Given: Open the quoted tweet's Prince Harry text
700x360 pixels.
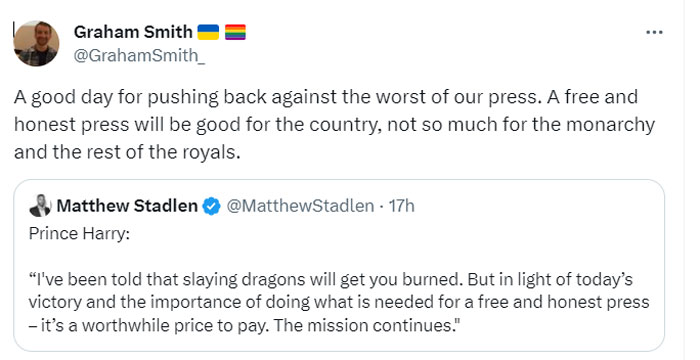Looking at the screenshot, I should (79, 234).
